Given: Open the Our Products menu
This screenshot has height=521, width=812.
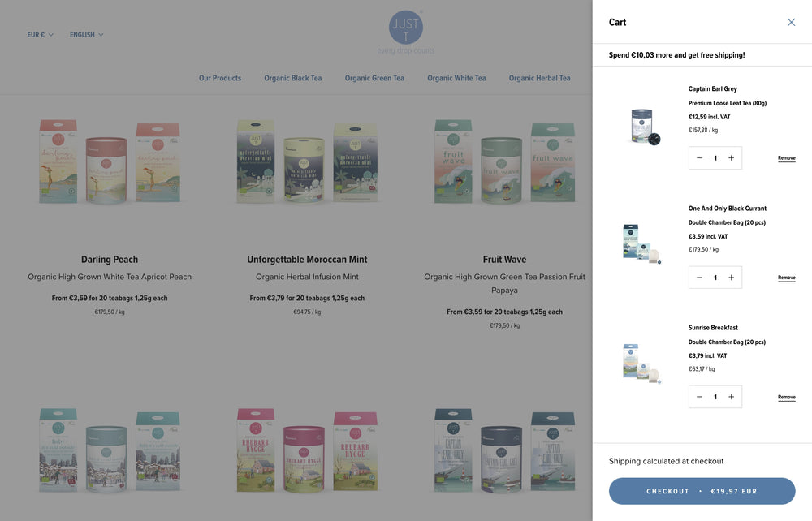Looking at the screenshot, I should click(x=220, y=78).
